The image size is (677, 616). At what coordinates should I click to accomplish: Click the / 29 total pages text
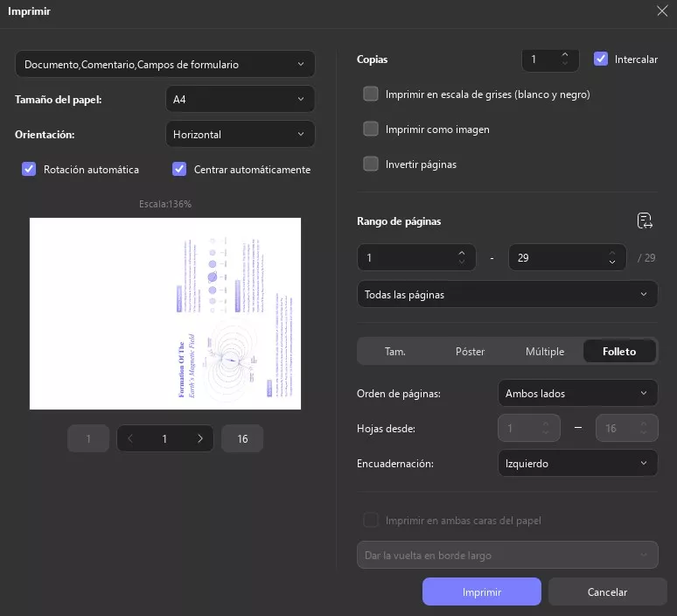(646, 257)
